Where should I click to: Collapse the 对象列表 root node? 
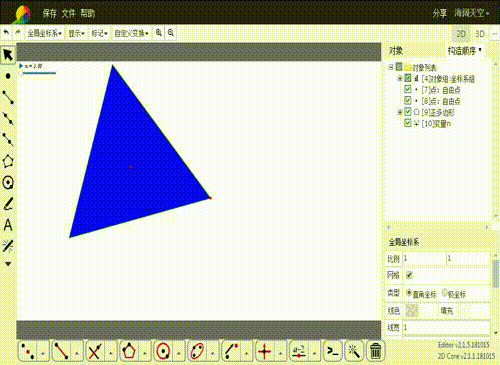pyautogui.click(x=391, y=67)
